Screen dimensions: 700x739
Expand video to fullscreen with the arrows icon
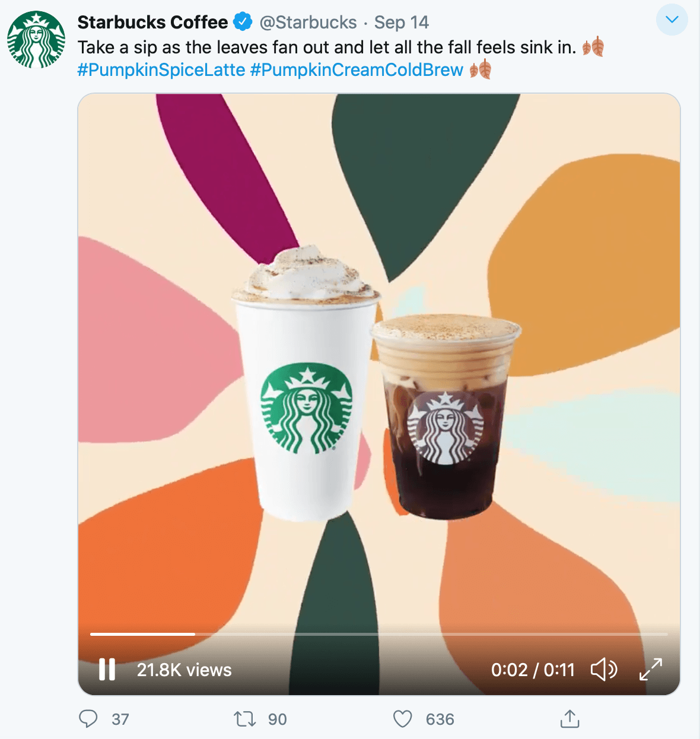tap(651, 670)
